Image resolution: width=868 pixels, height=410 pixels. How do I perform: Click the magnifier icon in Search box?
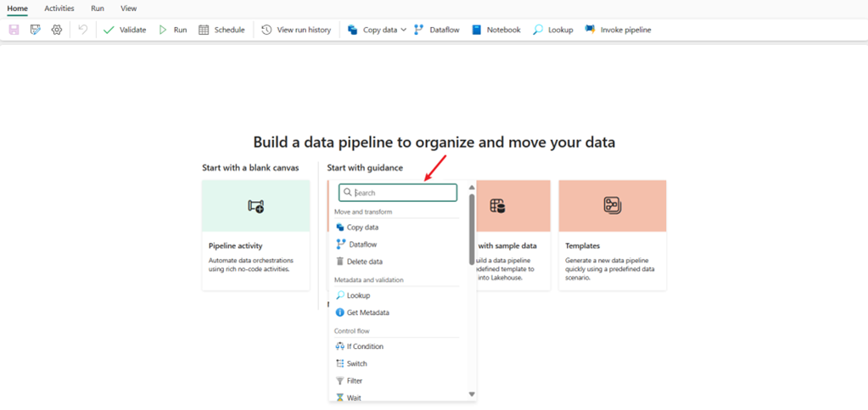(348, 193)
